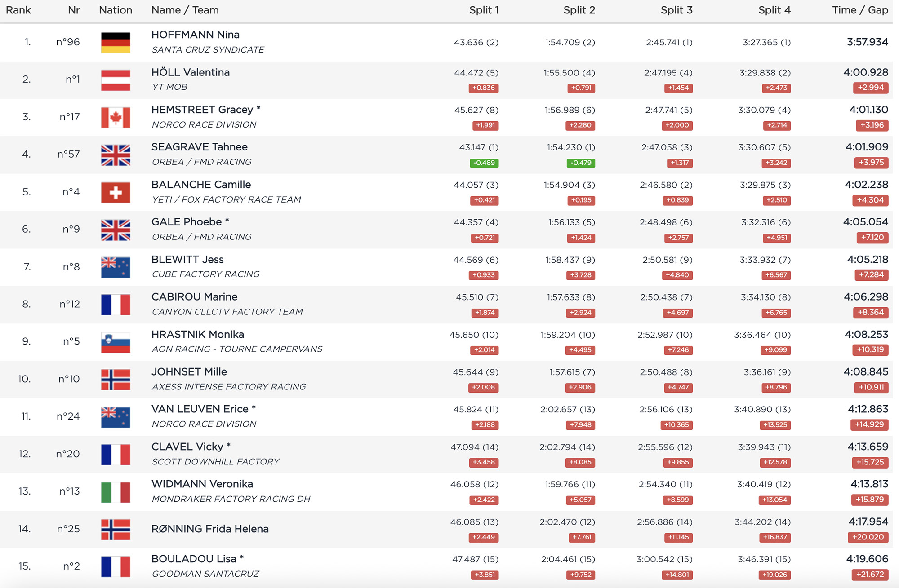Viewport: 899px width, 588px height.
Task: Select rider name SEAGRAVE Tahnee
Action: [200, 147]
